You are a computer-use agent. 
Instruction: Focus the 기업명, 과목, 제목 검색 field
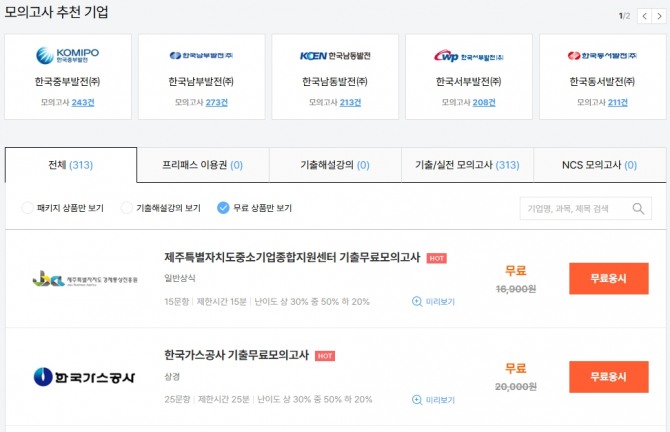pos(575,209)
